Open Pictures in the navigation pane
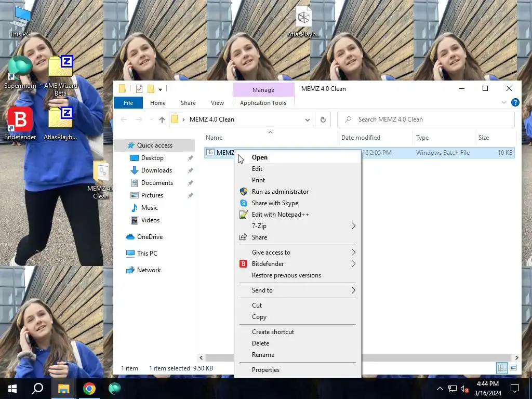The height and width of the screenshot is (399, 532). pos(152,195)
